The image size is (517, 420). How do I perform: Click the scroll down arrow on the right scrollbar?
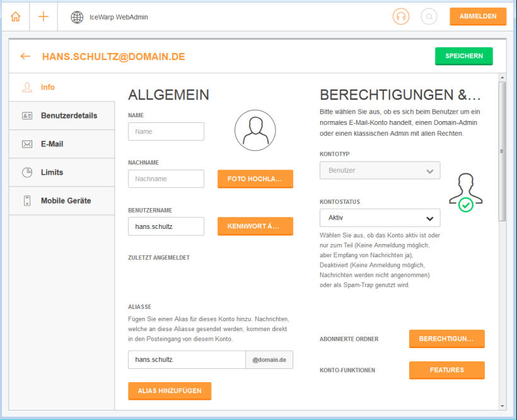pyautogui.click(x=502, y=405)
